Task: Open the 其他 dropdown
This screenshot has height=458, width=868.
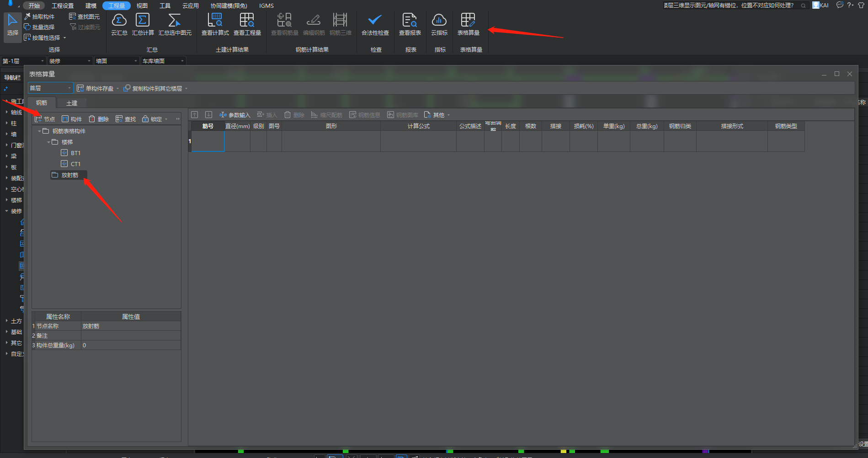Action: coord(437,115)
